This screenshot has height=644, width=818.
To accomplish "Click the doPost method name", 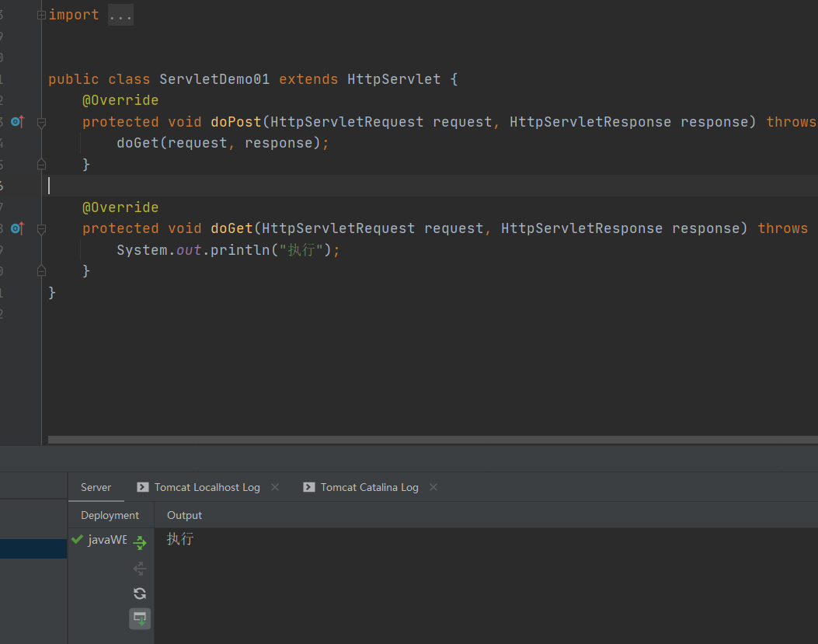I will tap(236, 122).
